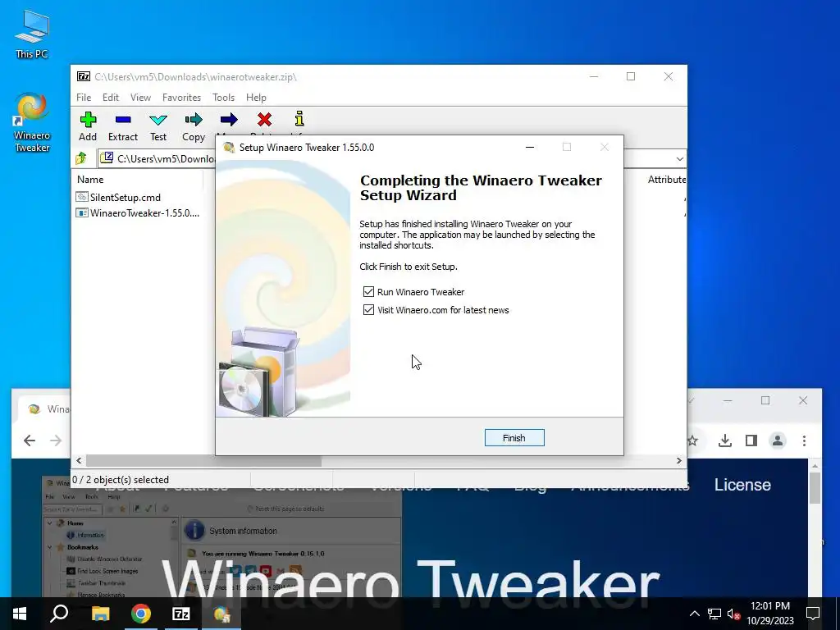Click the Add button in 7-Zip toolbar

pyautogui.click(x=88, y=126)
